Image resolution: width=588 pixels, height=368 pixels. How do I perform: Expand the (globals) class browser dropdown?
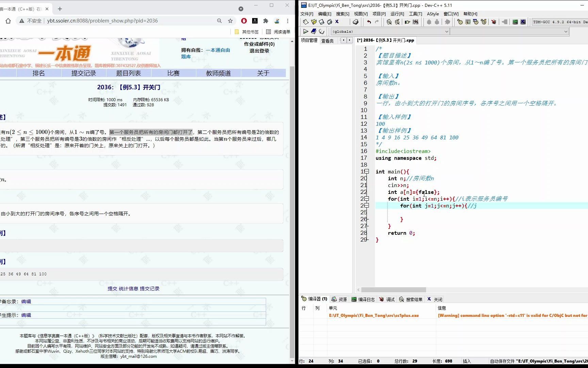(447, 31)
